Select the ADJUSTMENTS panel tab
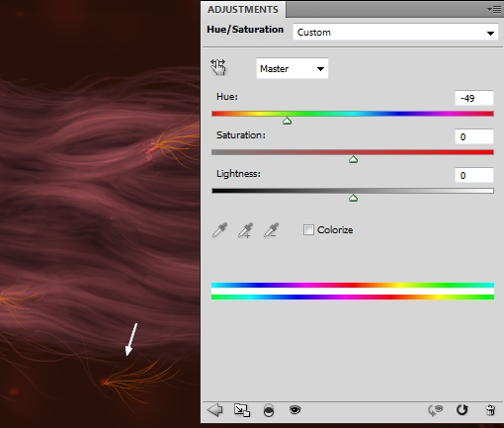This screenshot has width=504, height=428. click(243, 9)
